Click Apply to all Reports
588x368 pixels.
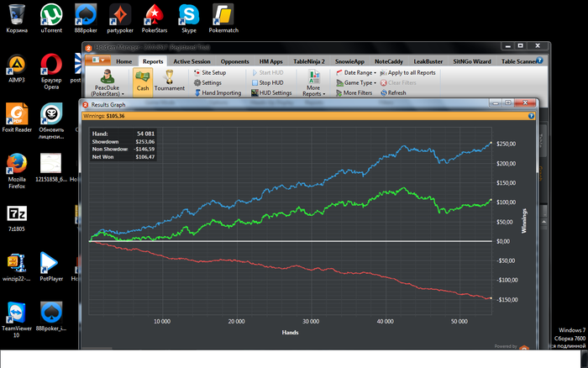[408, 72]
